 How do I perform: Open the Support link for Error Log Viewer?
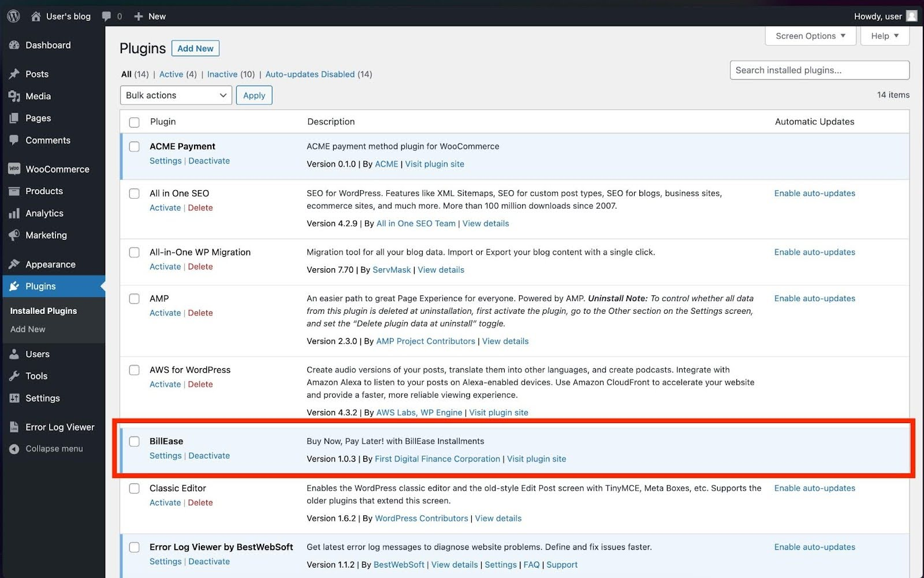(562, 565)
